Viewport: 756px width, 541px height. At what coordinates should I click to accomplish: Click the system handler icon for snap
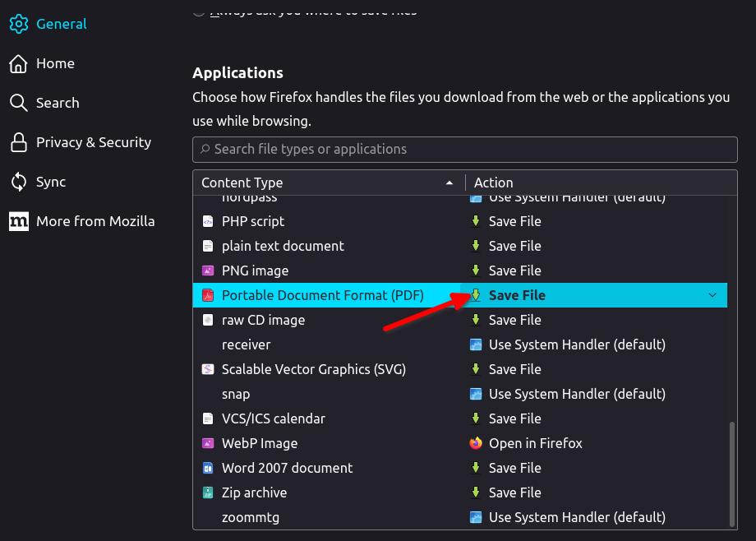(x=476, y=394)
